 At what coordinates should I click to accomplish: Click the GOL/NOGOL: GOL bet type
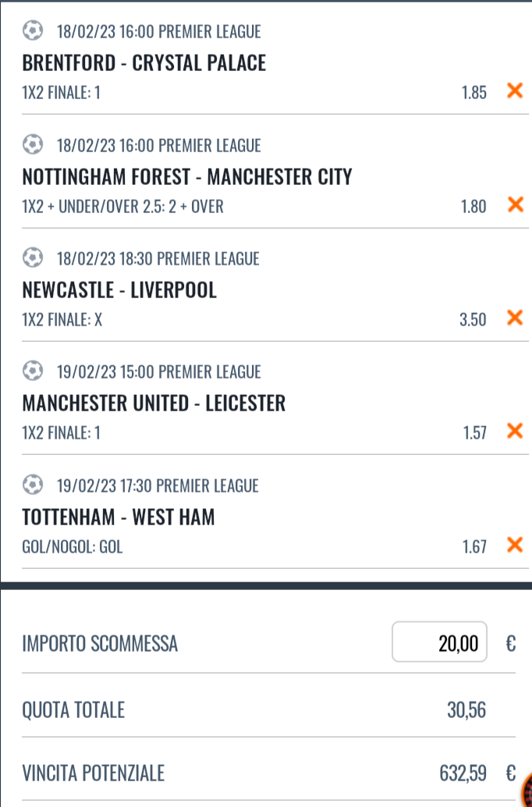(x=73, y=547)
